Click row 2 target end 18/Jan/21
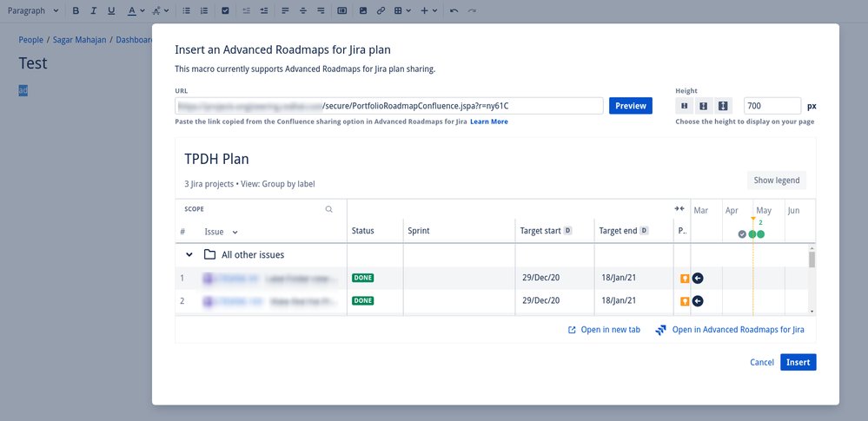This screenshot has height=421, width=868. click(619, 300)
